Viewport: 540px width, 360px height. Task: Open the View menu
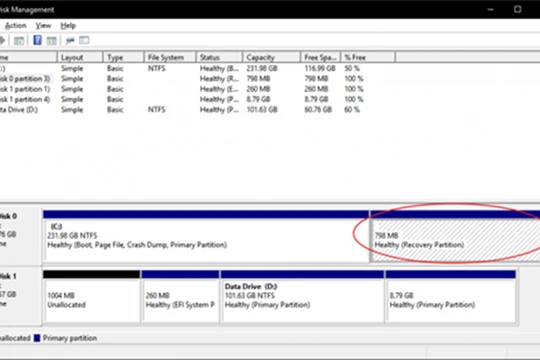pyautogui.click(x=43, y=25)
